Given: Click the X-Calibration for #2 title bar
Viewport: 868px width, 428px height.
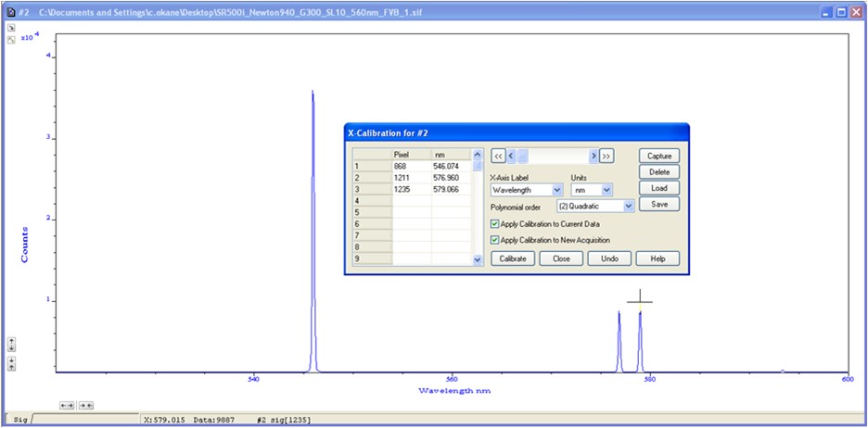Looking at the screenshot, I should tap(517, 132).
